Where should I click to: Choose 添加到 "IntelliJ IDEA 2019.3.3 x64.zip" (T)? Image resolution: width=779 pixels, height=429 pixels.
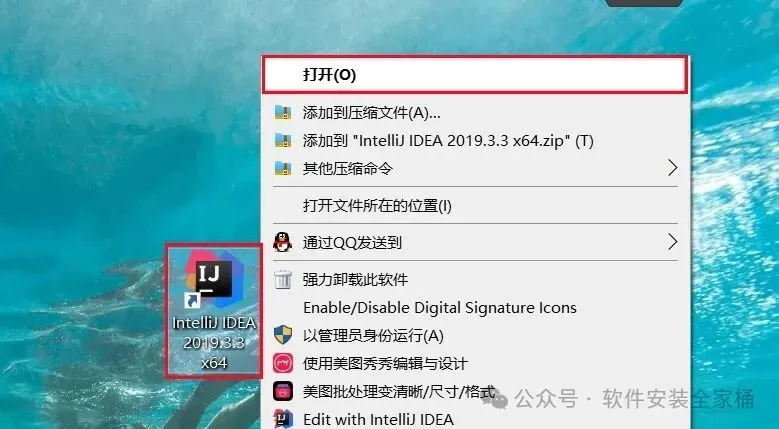pyautogui.click(x=475, y=141)
